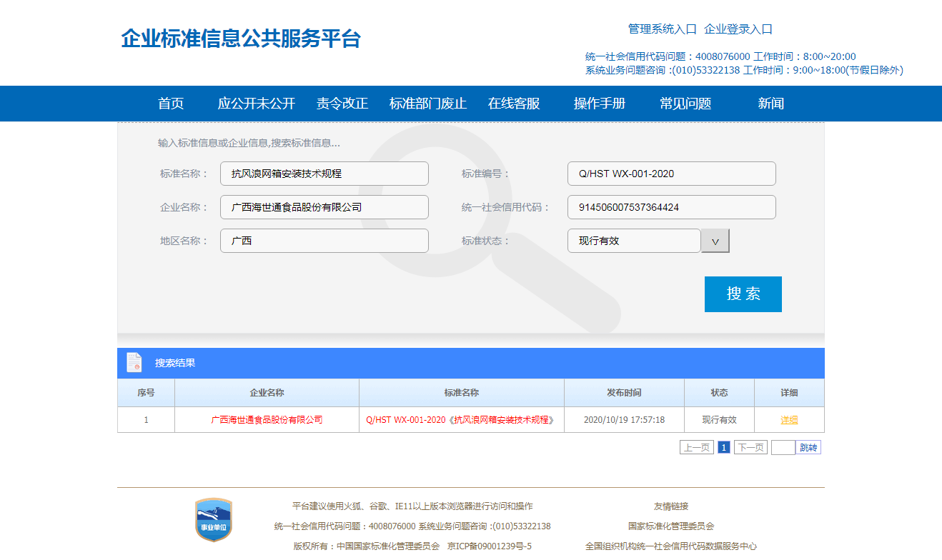The height and width of the screenshot is (560, 942).
Task: Click the 发布时间 column header
Action: [x=624, y=393]
